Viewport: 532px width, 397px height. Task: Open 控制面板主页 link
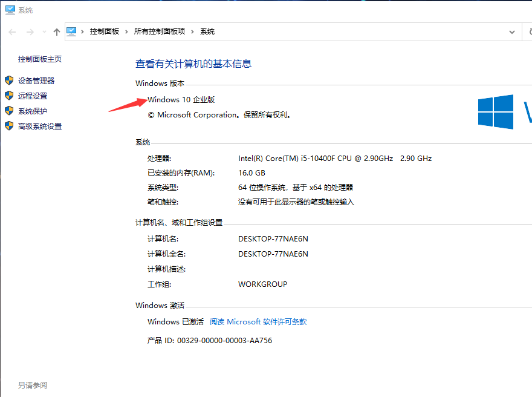click(40, 59)
